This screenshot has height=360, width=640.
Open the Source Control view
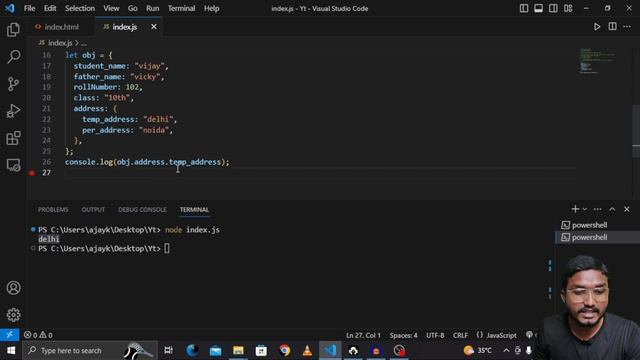coord(13,84)
